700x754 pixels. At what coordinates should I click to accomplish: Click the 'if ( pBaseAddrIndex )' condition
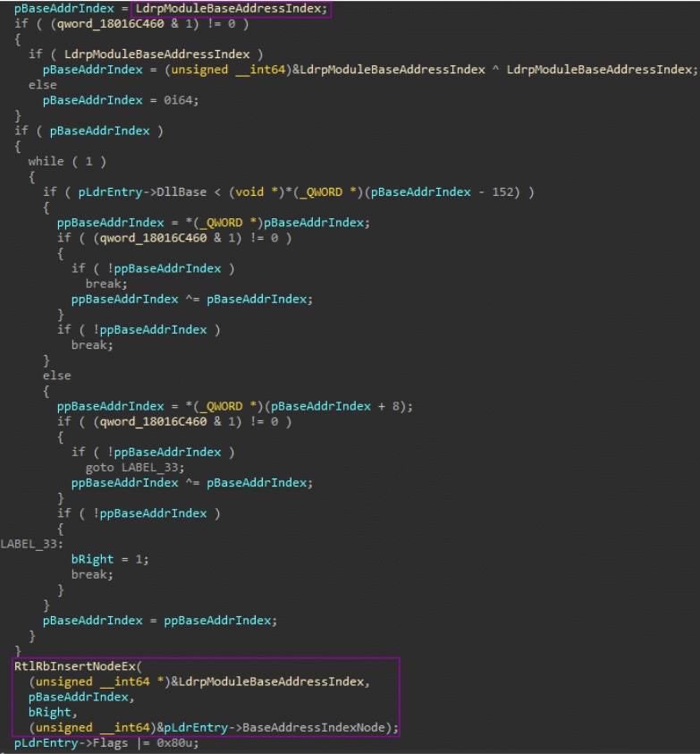point(89,131)
